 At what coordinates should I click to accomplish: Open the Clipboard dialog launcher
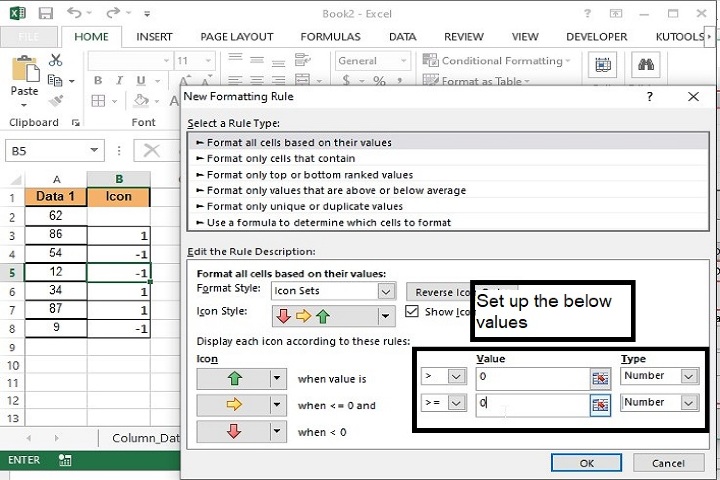(x=76, y=123)
